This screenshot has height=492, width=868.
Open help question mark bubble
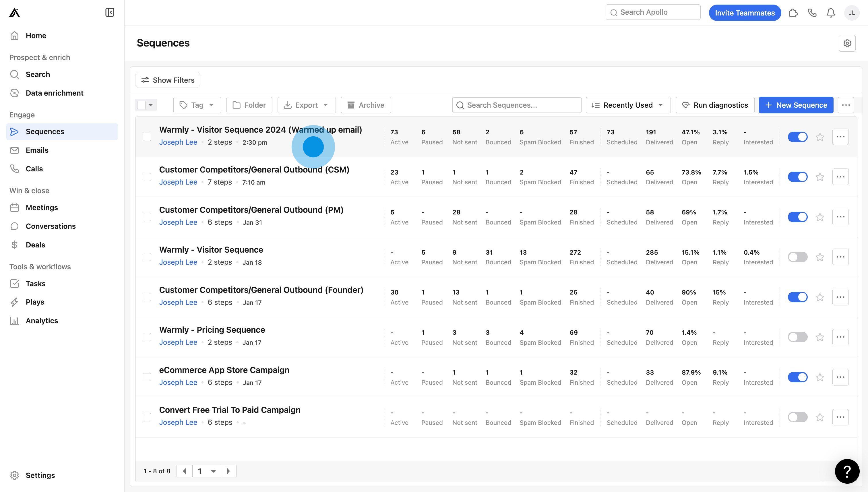click(847, 471)
